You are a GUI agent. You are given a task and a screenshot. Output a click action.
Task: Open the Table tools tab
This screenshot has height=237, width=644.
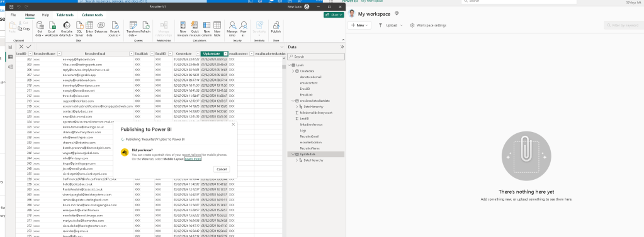(65, 14)
